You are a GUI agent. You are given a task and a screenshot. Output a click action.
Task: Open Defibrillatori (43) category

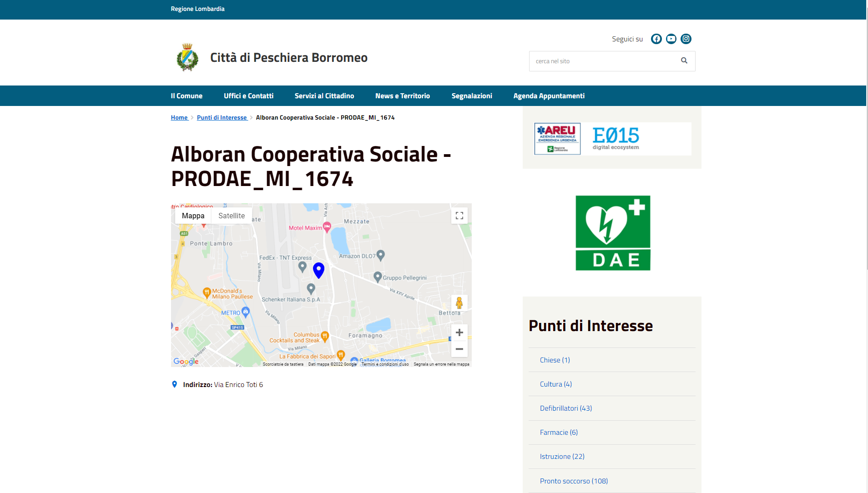(565, 408)
